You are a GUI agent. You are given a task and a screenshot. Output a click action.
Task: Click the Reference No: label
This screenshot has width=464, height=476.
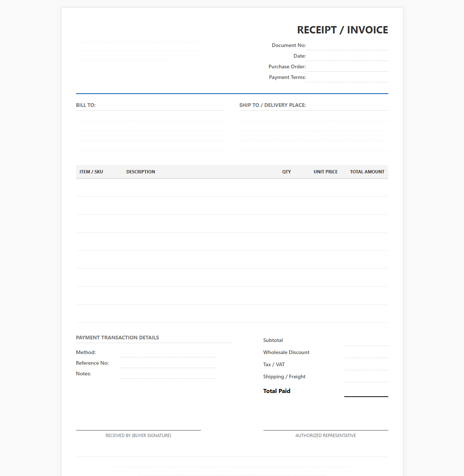[x=92, y=363]
